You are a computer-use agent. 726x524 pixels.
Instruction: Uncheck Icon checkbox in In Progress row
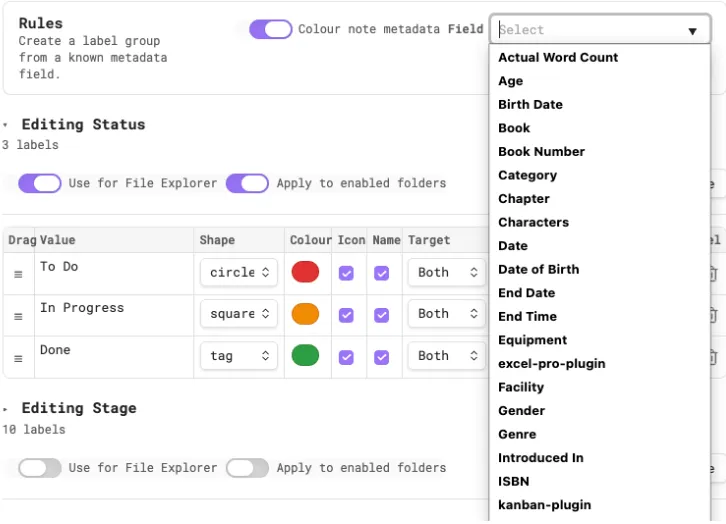point(346,315)
